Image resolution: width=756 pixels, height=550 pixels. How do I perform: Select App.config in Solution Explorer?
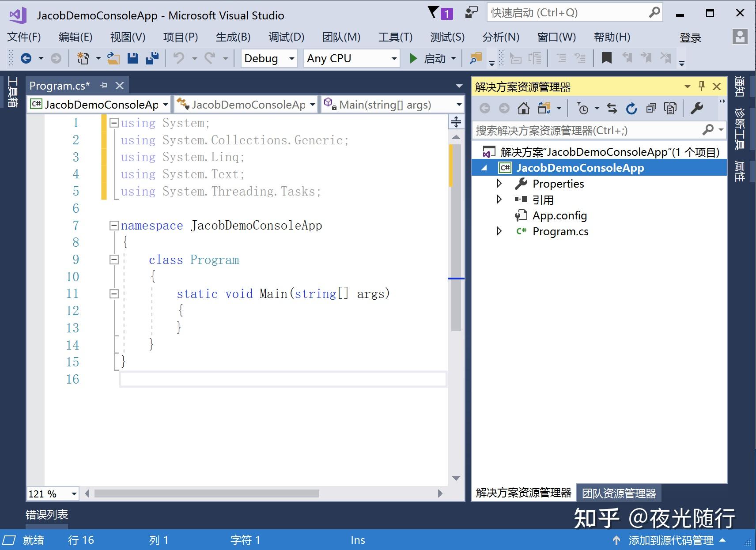pos(559,215)
